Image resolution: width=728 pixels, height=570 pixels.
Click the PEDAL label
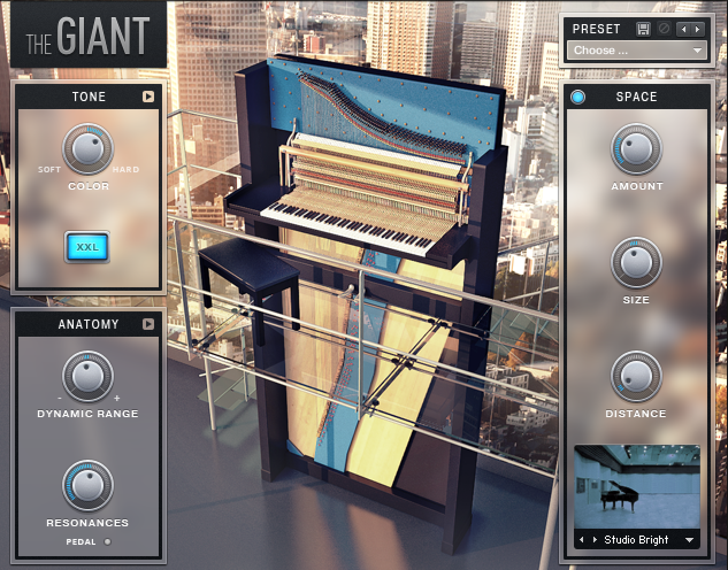tap(81, 542)
